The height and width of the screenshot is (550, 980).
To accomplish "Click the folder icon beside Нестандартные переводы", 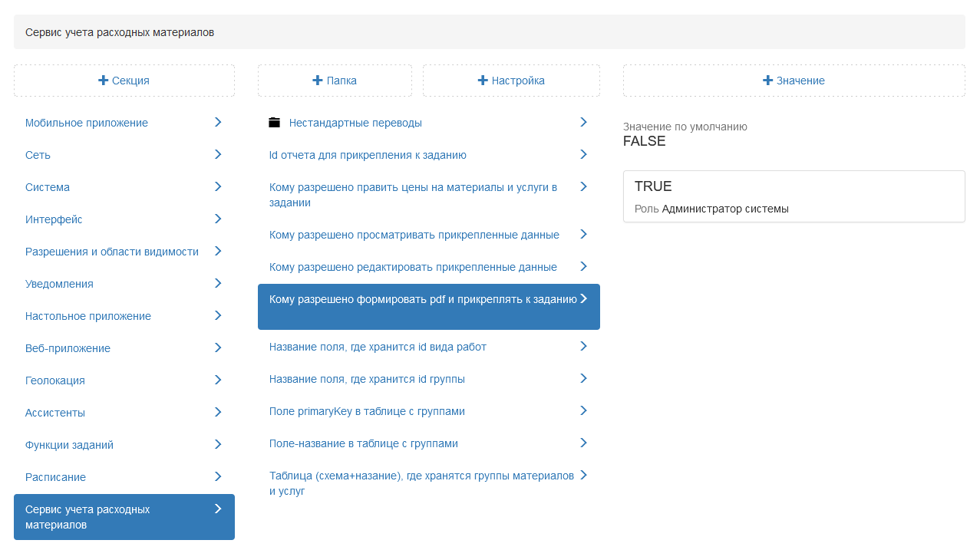I will click(x=275, y=123).
